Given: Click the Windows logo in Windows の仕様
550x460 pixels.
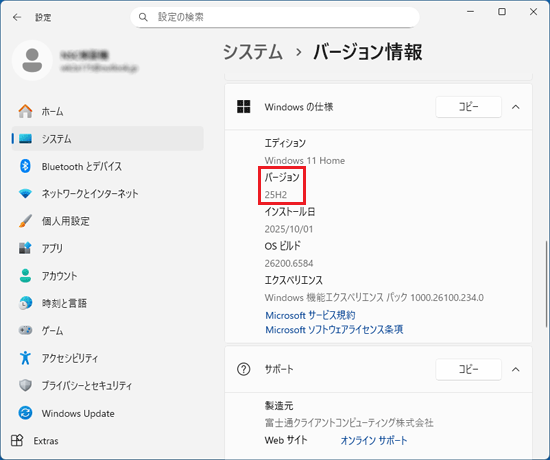Looking at the screenshot, I should coord(243,107).
